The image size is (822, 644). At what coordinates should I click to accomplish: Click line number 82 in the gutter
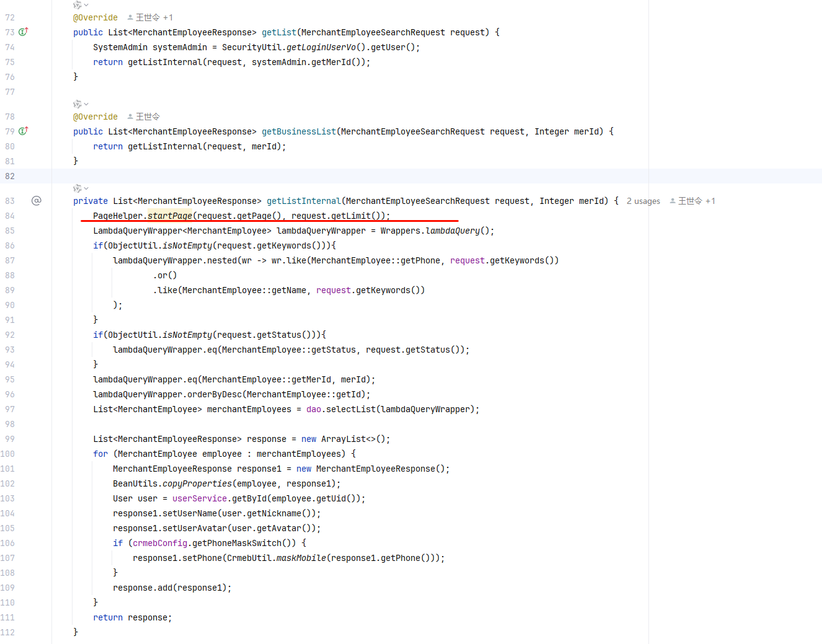coord(10,176)
